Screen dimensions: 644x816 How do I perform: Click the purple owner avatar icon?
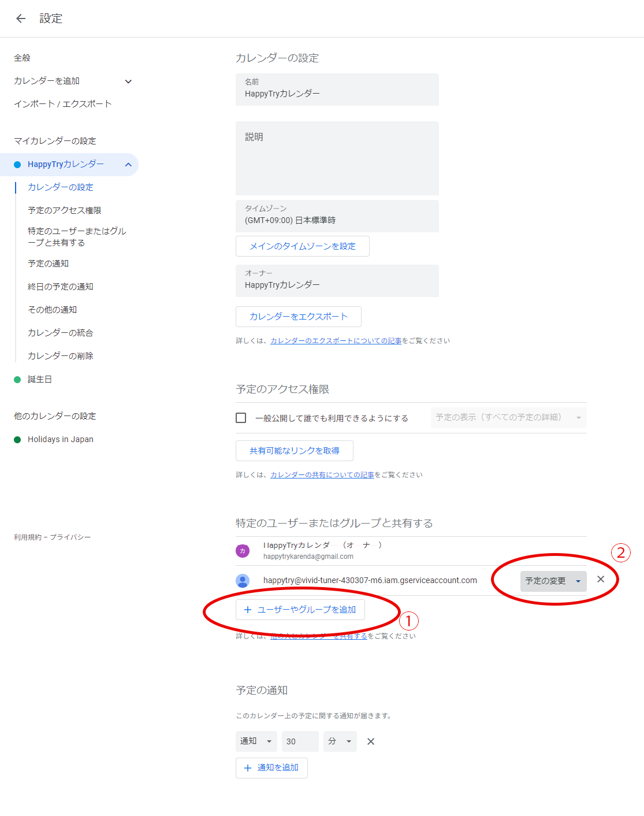(243, 551)
